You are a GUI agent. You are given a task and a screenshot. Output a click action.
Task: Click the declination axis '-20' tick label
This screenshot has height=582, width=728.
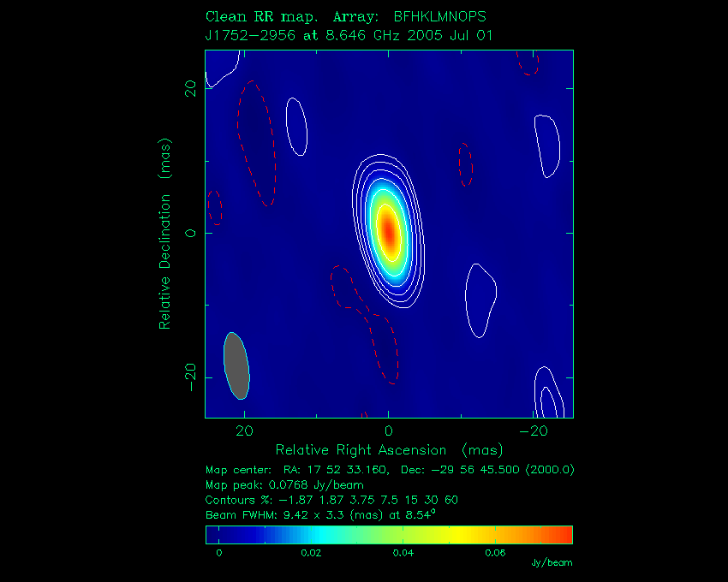[191, 377]
